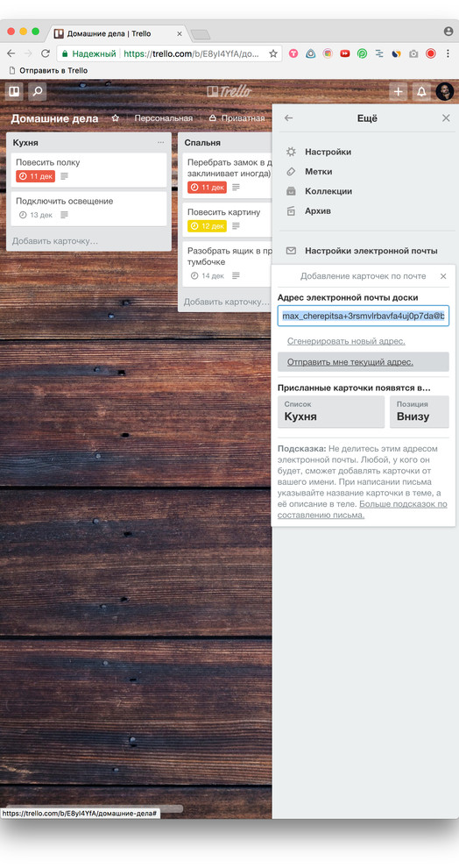The image size is (459, 868).
Task: Click the browser back arrow
Action: point(11,53)
